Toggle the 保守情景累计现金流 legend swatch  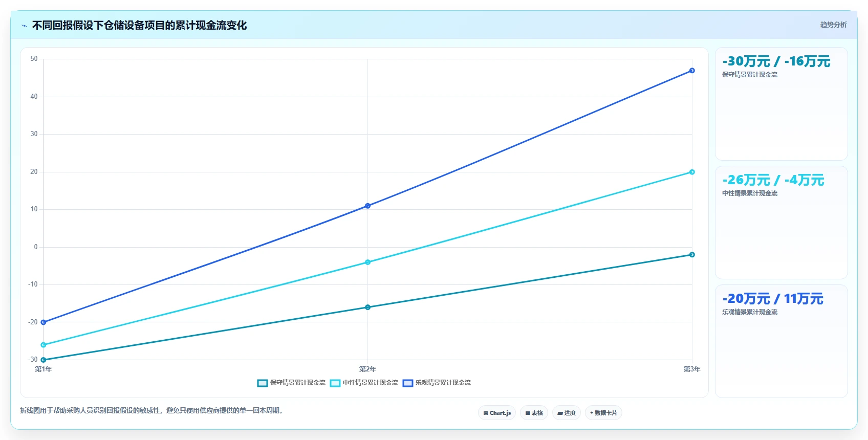point(263,383)
